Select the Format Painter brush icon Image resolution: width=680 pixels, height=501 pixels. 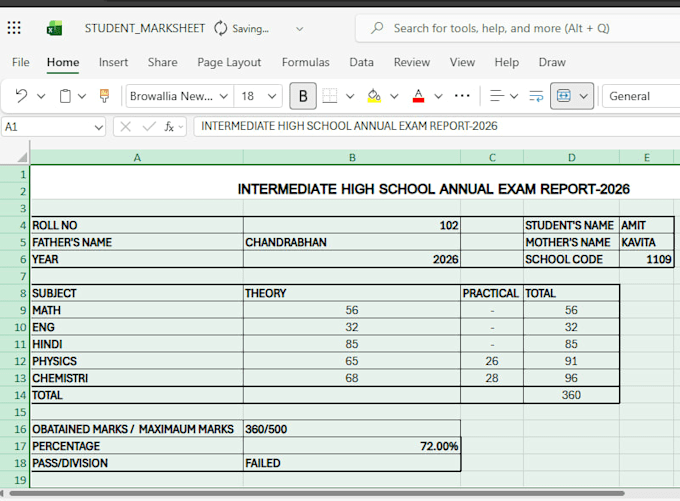click(104, 96)
